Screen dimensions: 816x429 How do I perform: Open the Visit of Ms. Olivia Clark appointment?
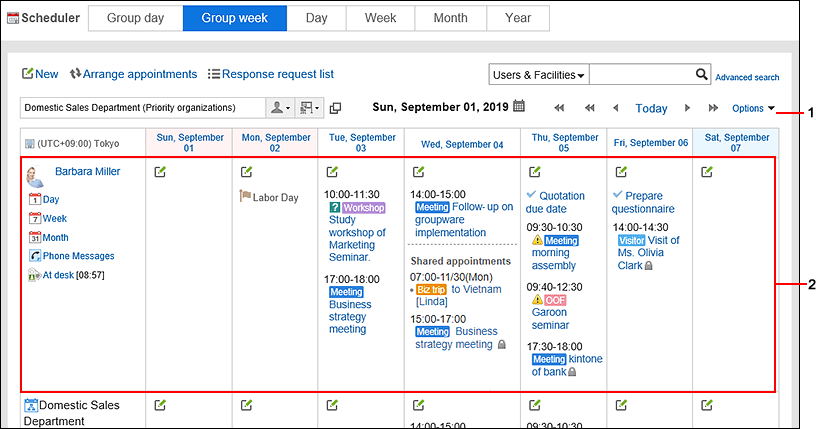(x=648, y=253)
